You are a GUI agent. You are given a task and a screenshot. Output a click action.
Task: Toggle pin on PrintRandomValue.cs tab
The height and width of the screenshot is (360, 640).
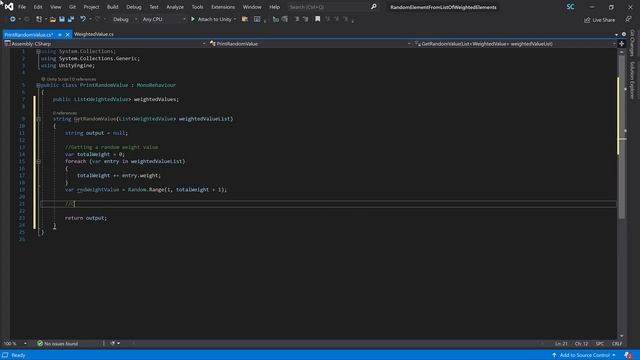pyautogui.click(x=60, y=35)
